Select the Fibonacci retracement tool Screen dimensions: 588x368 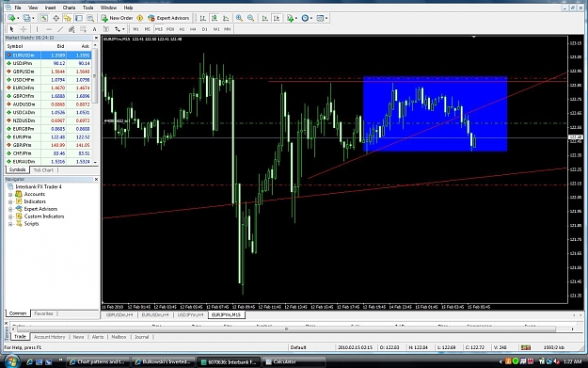83,29
